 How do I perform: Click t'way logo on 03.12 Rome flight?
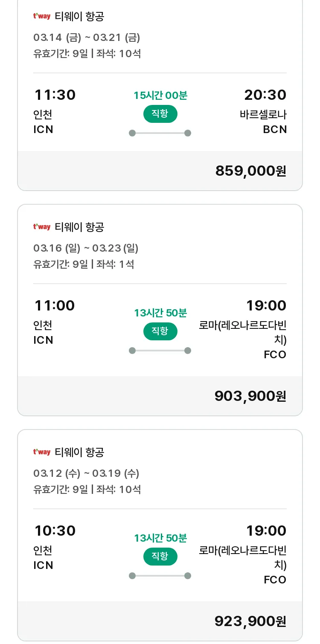42,452
